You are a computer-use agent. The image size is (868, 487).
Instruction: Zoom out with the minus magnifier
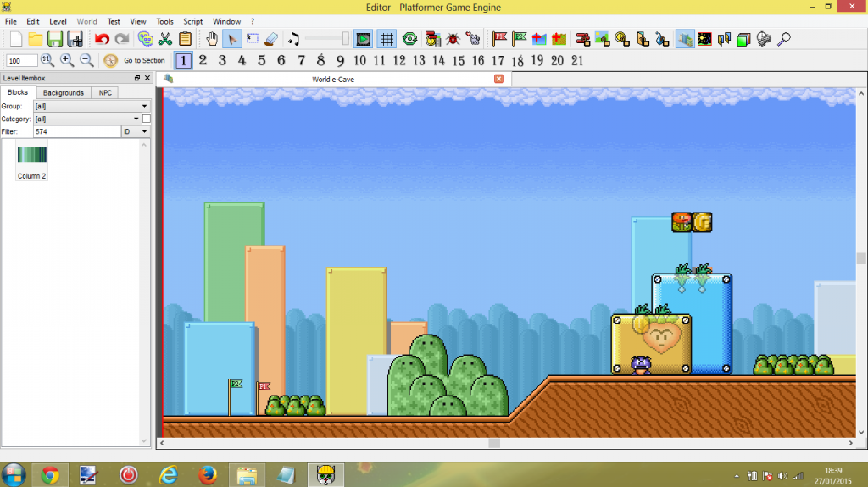(x=87, y=60)
